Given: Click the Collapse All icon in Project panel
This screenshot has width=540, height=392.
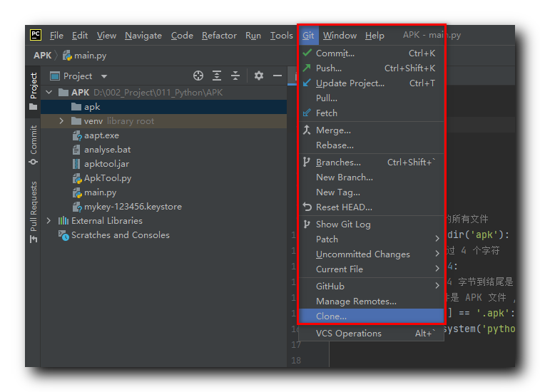Looking at the screenshot, I should pyautogui.click(x=235, y=76).
